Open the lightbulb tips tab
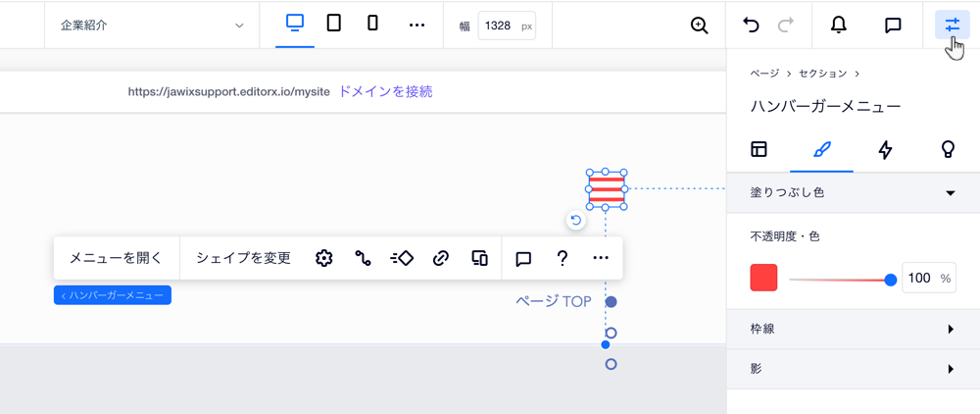This screenshot has height=414, width=980. click(948, 149)
